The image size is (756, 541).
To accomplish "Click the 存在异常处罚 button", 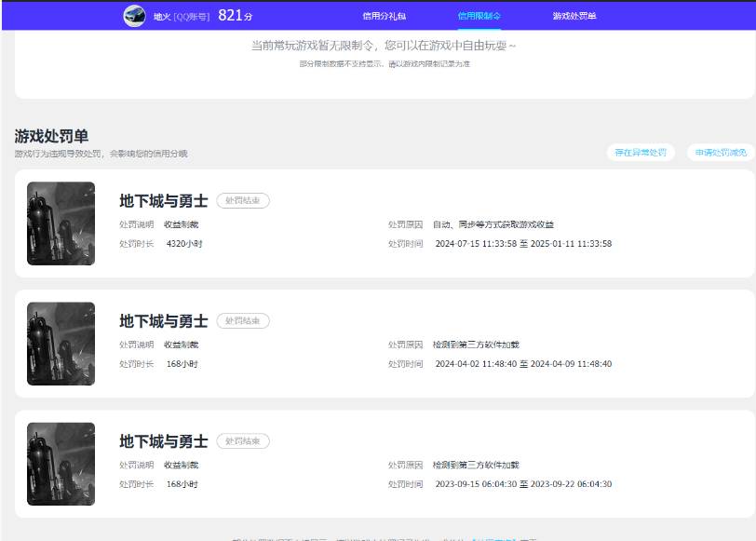I will pos(641,153).
